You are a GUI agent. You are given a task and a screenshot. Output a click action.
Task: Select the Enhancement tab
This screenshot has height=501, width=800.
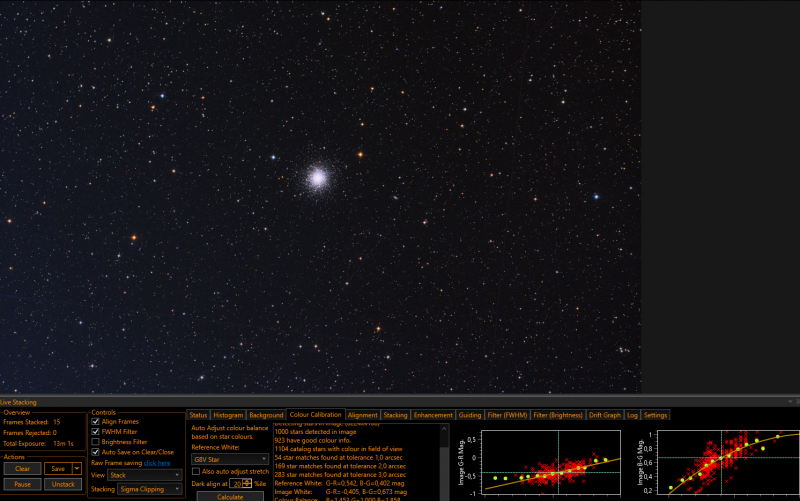[433, 415]
